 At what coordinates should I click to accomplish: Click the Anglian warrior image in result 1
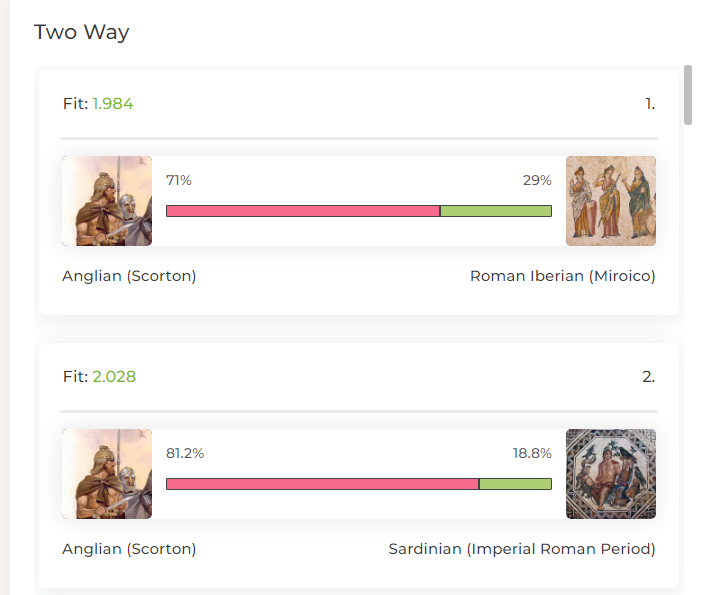point(107,201)
